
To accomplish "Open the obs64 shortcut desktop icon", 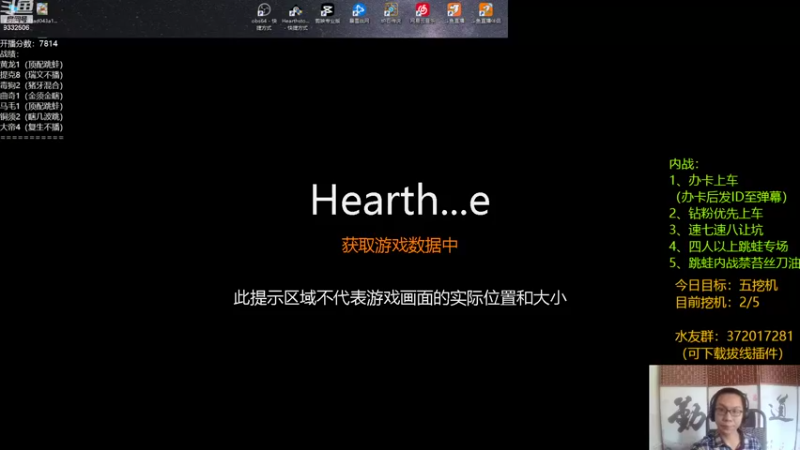I will tap(264, 16).
